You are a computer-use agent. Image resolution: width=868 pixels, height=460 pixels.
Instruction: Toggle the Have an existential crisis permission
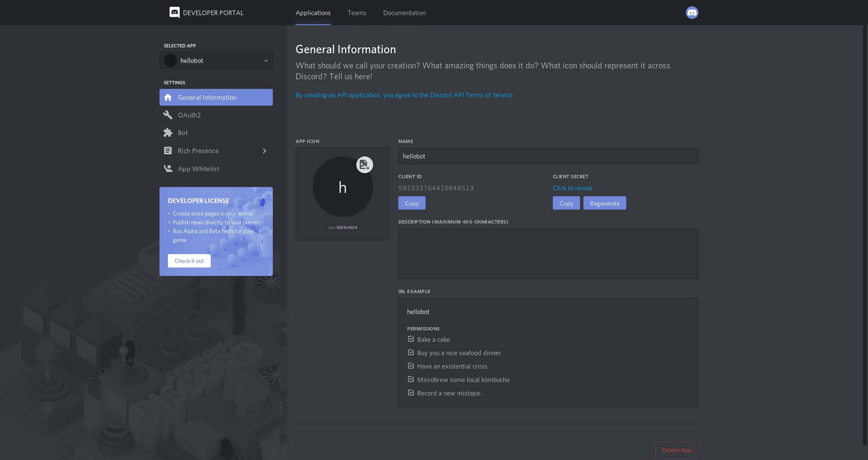pos(411,366)
